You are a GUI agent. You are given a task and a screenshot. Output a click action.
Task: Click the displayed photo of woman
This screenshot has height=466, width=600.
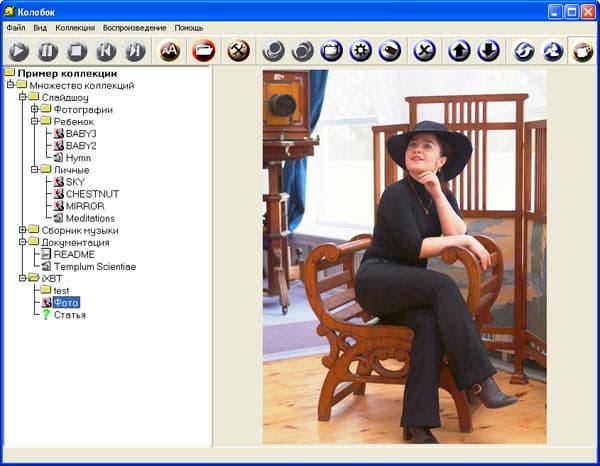tap(405, 257)
